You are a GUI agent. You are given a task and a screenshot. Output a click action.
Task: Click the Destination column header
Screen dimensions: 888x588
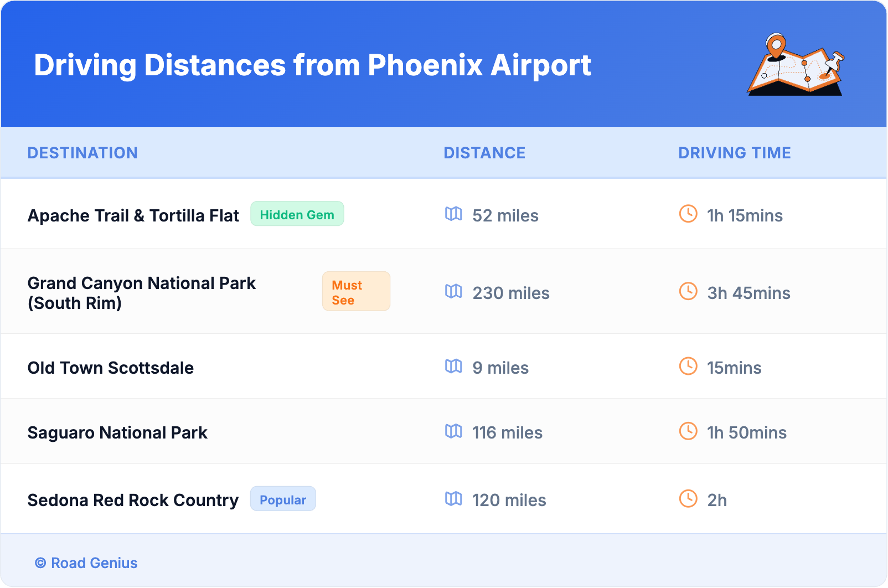(82, 153)
